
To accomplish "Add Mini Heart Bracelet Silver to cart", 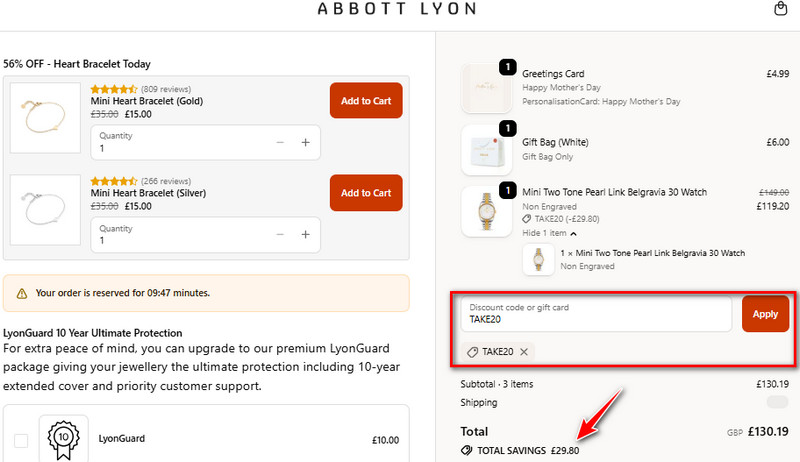I will click(365, 193).
